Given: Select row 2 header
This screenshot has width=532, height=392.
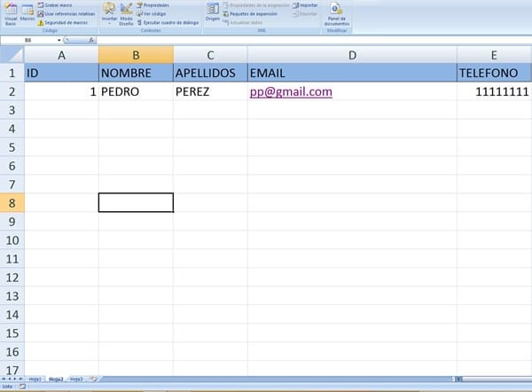Looking at the screenshot, I should (x=12, y=91).
